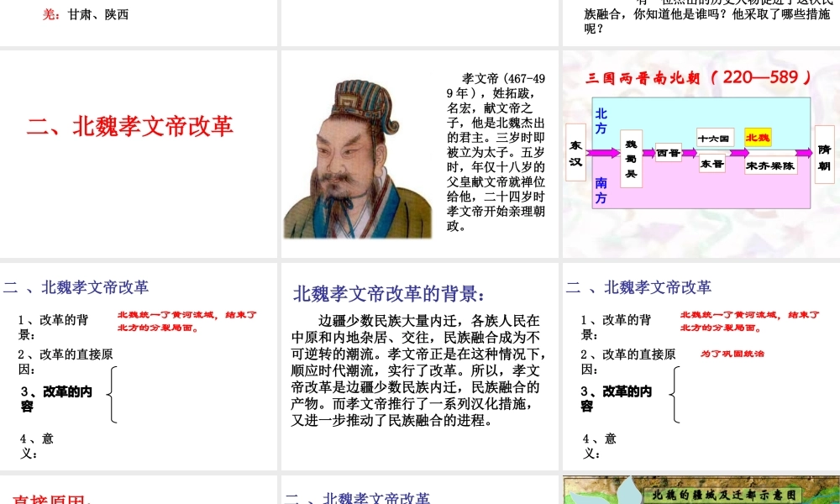Open the outline slide lacking 为了巩固统治
The height and width of the screenshot is (504, 840).
coord(139,366)
